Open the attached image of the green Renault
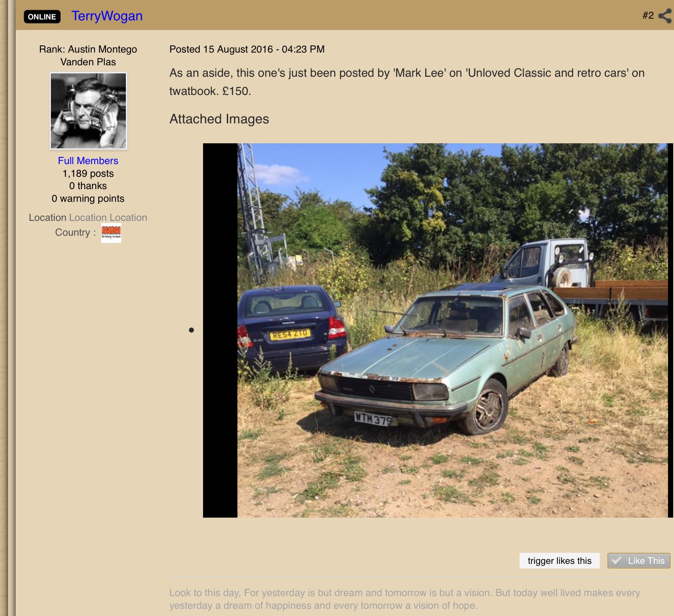This screenshot has width=674, height=616. tap(438, 330)
